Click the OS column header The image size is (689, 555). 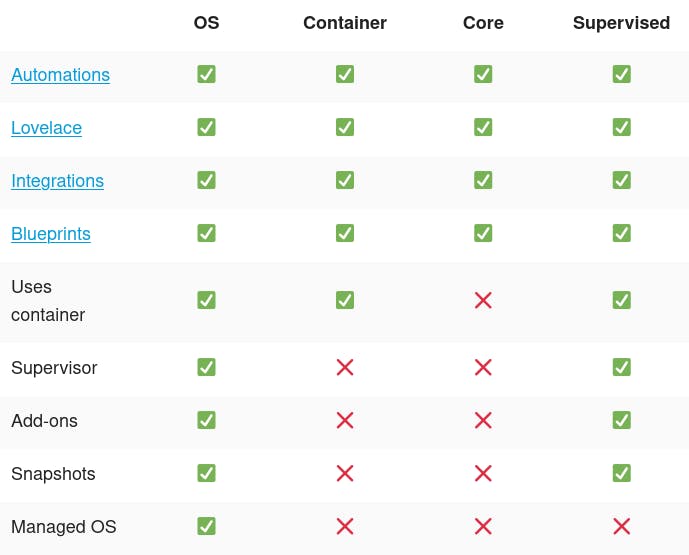click(206, 23)
